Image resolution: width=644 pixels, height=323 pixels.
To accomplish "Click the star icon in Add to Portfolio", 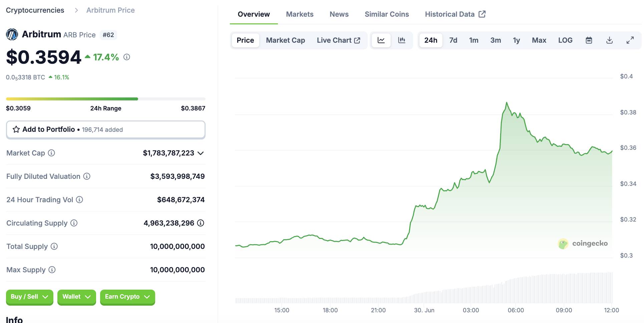I will [16, 129].
